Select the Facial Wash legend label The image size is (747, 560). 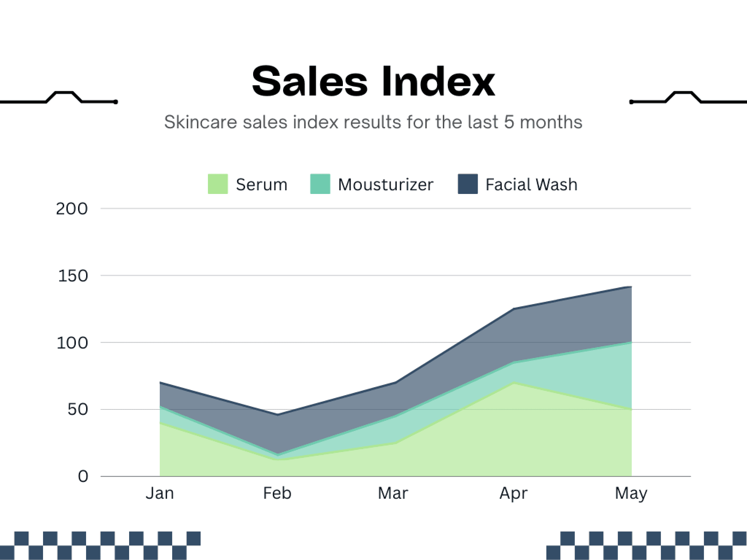(531, 185)
